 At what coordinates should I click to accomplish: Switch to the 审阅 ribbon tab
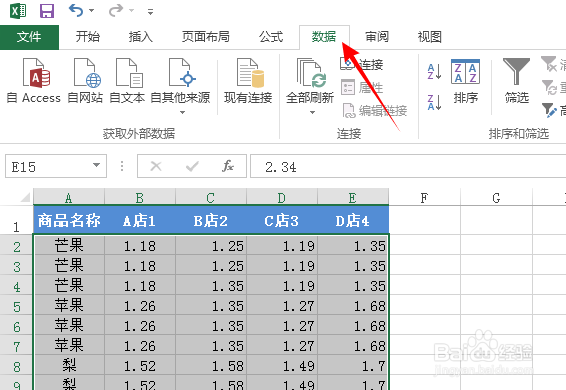[x=377, y=37]
